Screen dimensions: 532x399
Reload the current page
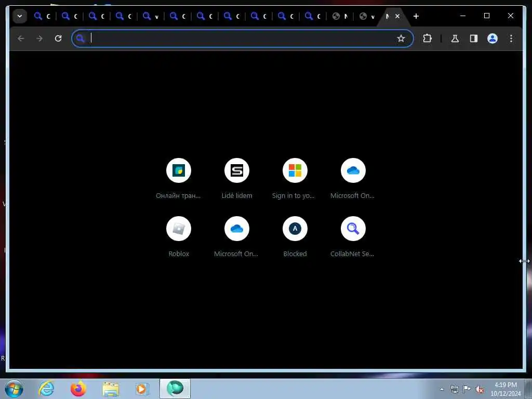tap(58, 38)
